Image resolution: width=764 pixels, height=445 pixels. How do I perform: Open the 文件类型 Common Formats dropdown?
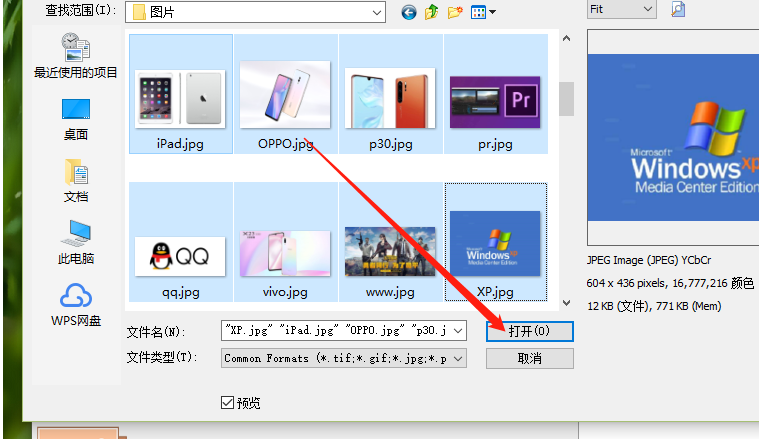344,359
